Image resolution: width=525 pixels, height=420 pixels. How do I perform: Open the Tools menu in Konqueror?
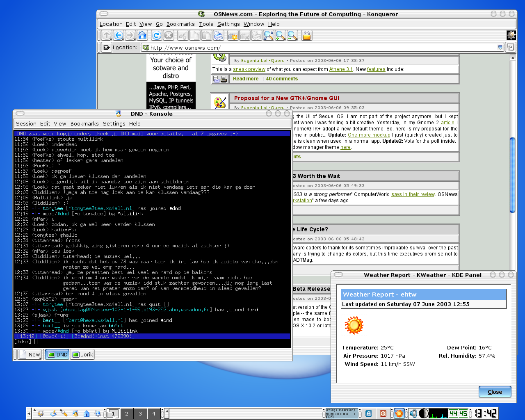(x=206, y=24)
